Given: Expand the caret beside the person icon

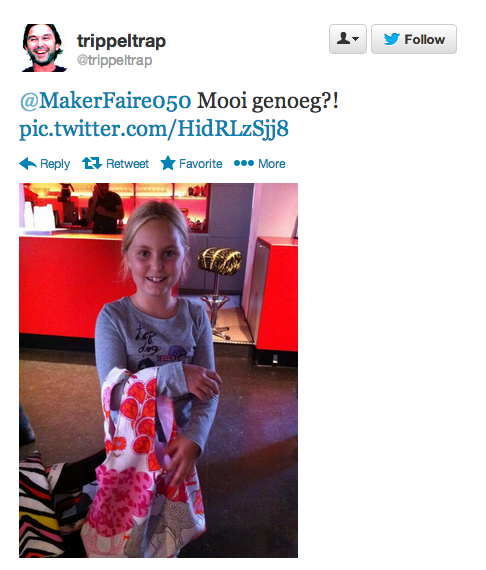Looking at the screenshot, I should point(356,39).
